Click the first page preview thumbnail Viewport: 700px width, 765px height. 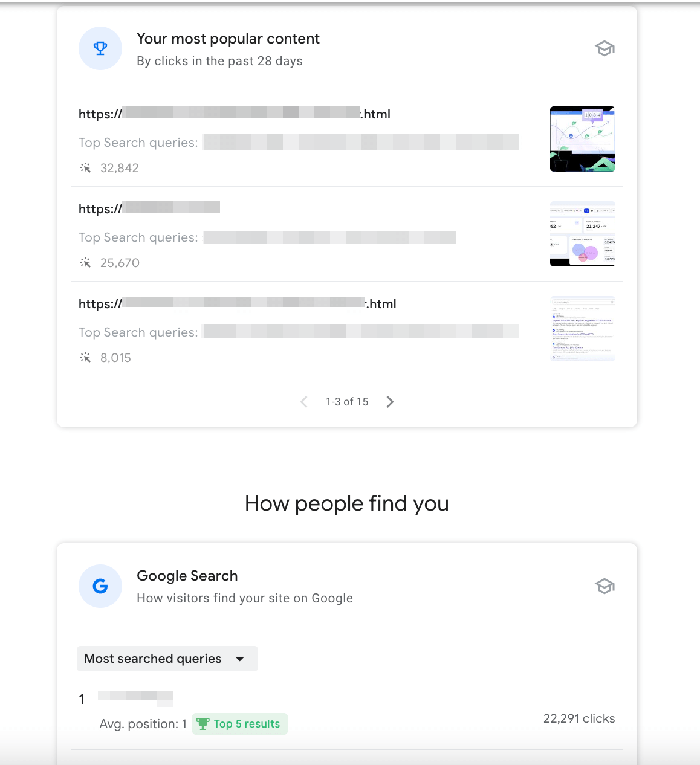582,139
